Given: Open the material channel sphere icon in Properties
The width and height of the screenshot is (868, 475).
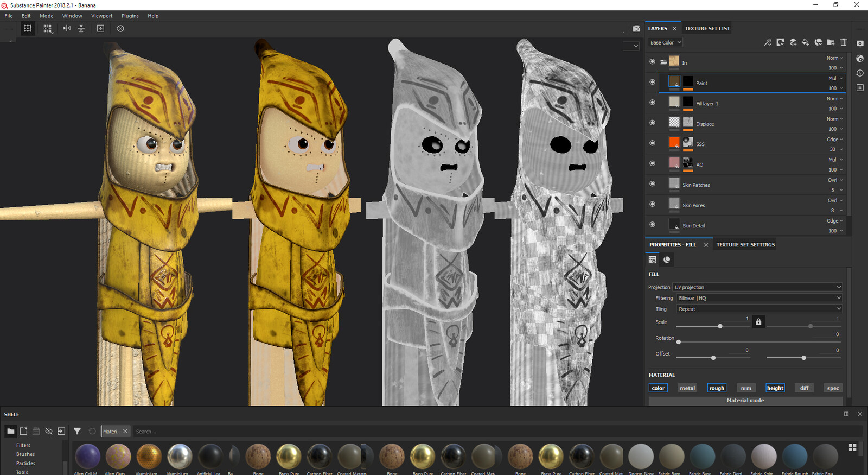Looking at the screenshot, I should [x=667, y=259].
